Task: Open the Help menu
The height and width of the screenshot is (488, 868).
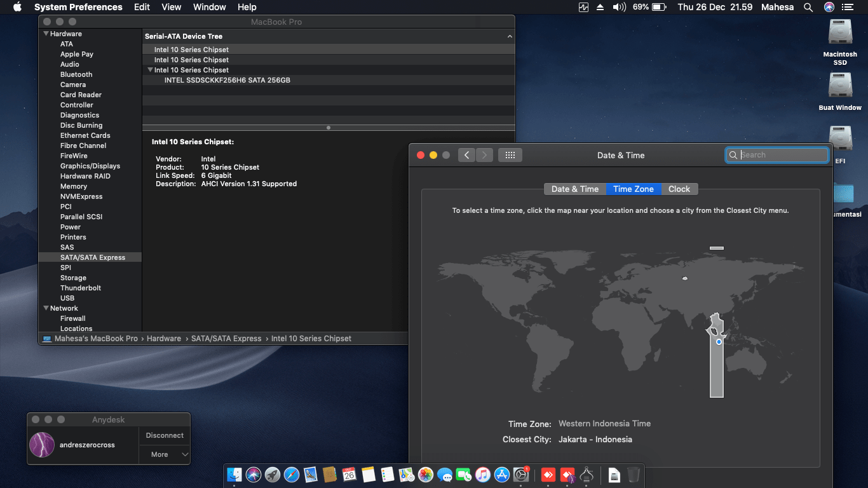Action: tap(247, 7)
